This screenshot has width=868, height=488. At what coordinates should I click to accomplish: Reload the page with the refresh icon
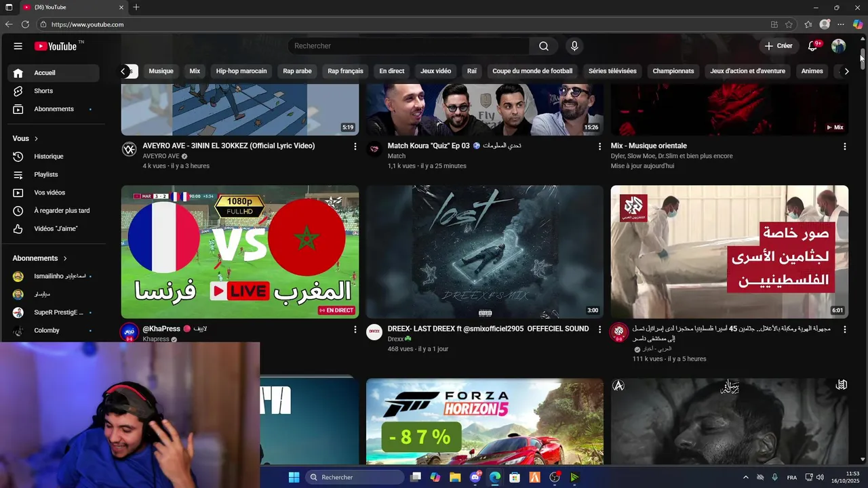coord(25,24)
